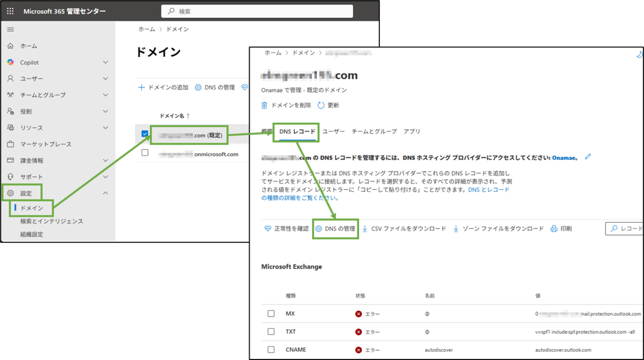Click the top 検索 search box
Screen dimensions: 644x360
pyautogui.click(x=257, y=11)
